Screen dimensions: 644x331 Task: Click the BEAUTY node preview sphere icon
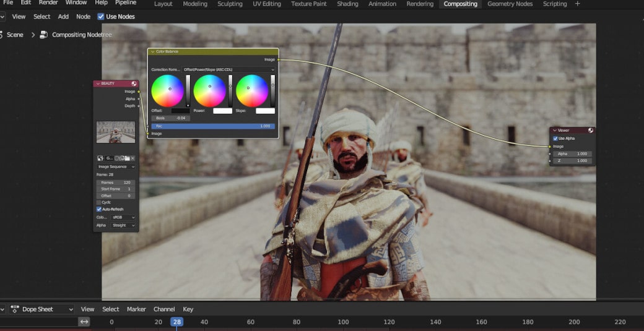(x=134, y=84)
